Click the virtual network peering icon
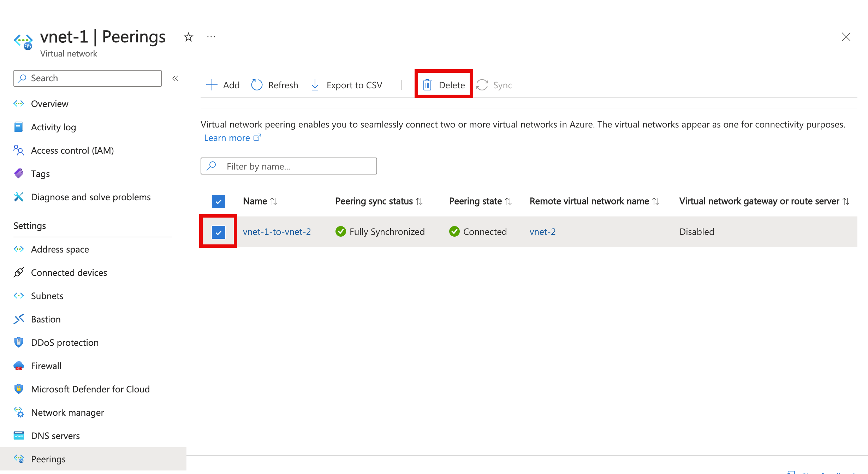868x474 pixels. click(x=18, y=459)
